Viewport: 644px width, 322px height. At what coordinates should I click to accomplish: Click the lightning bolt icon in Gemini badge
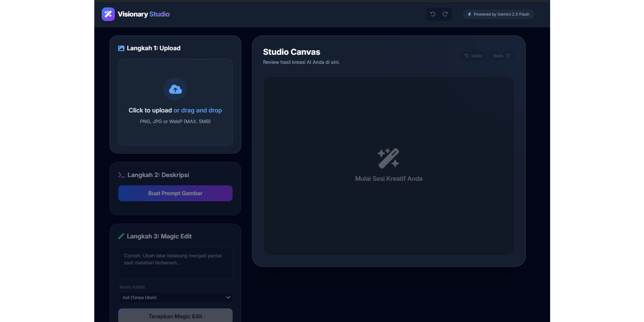469,14
